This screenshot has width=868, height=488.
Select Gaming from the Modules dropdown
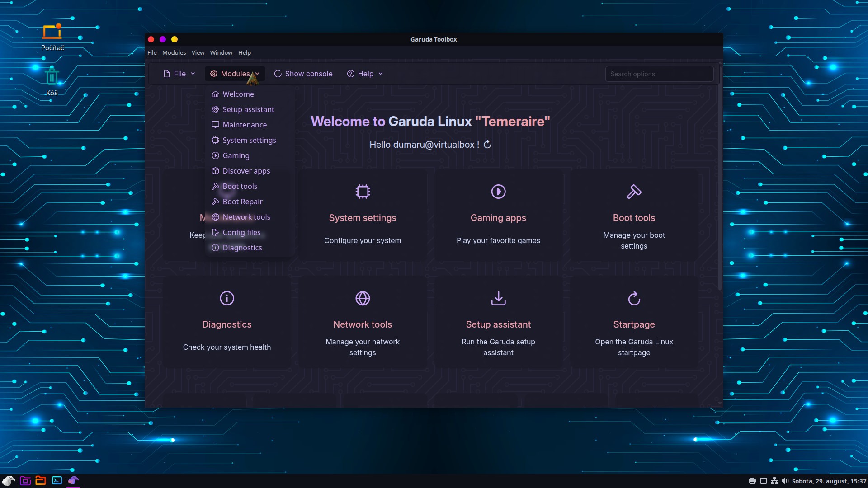[250, 155]
